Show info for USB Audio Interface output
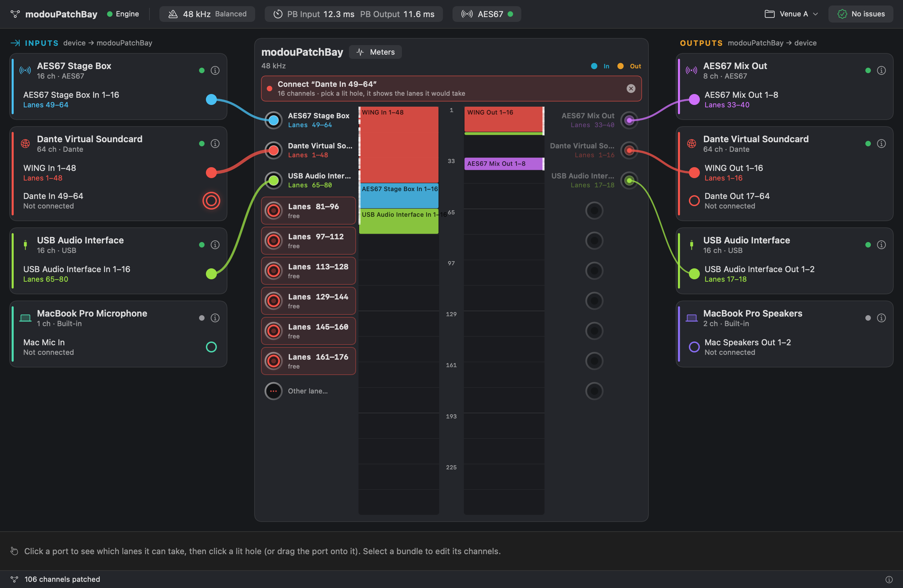 pyautogui.click(x=881, y=245)
